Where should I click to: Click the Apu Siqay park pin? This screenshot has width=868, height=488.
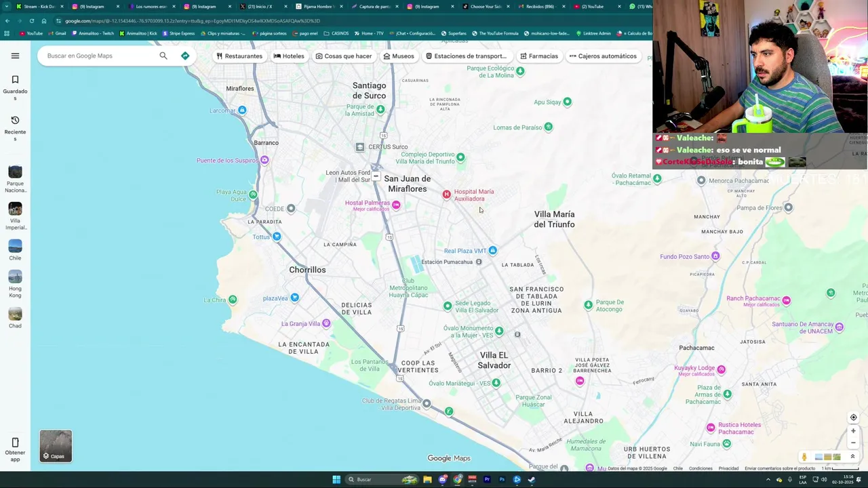point(567,102)
